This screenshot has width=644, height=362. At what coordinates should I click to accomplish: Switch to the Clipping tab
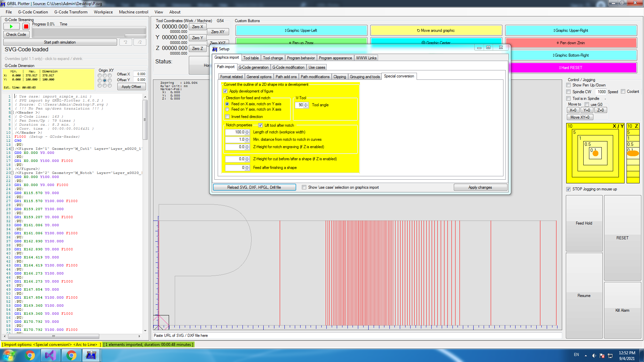point(340,76)
